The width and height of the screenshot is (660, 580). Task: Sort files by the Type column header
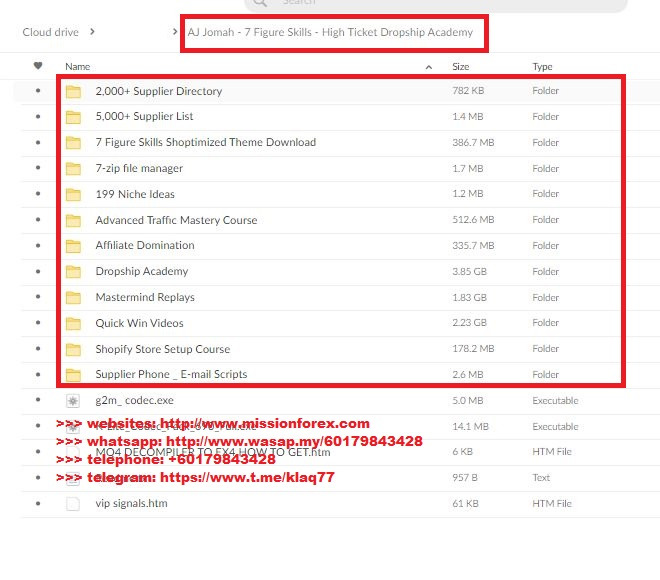tap(542, 67)
